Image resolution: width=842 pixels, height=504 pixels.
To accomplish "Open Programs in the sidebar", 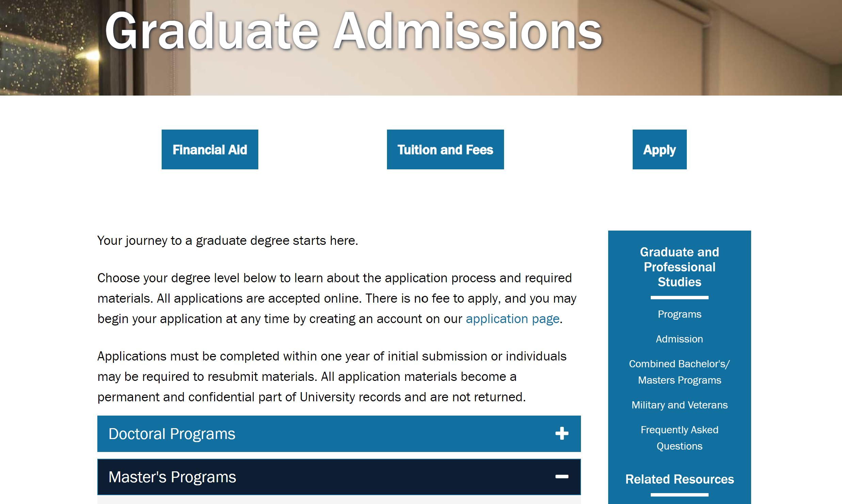I will [x=679, y=314].
